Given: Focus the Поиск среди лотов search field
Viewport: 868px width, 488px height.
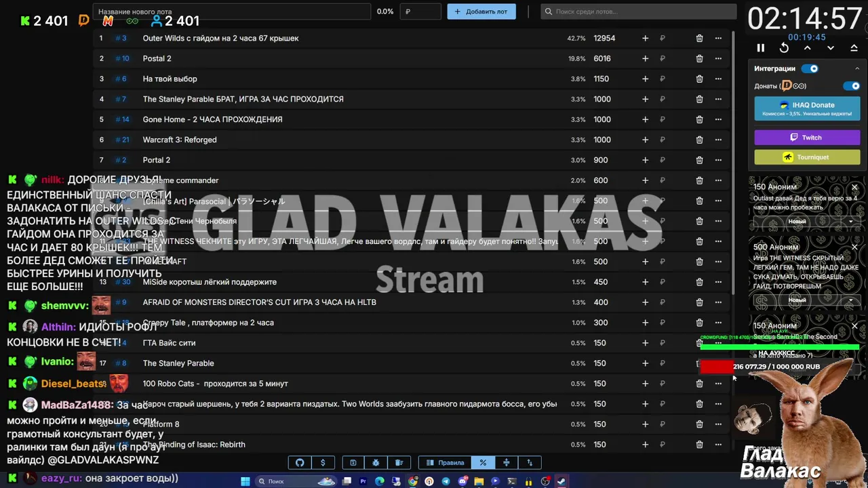Looking at the screenshot, I should (x=639, y=12).
